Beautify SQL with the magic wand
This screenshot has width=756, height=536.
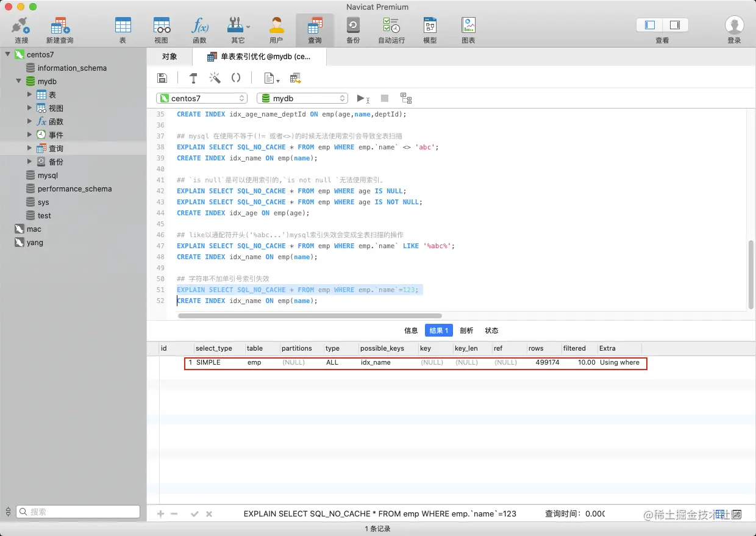(215, 78)
